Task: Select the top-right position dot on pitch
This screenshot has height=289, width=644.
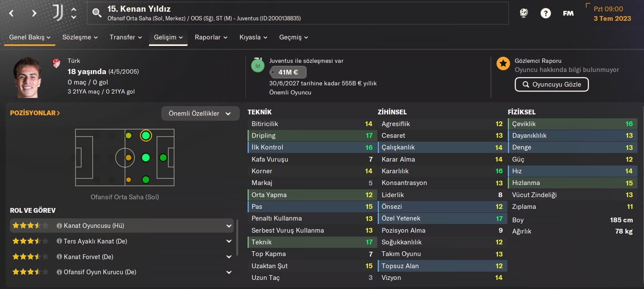Action: tap(146, 136)
